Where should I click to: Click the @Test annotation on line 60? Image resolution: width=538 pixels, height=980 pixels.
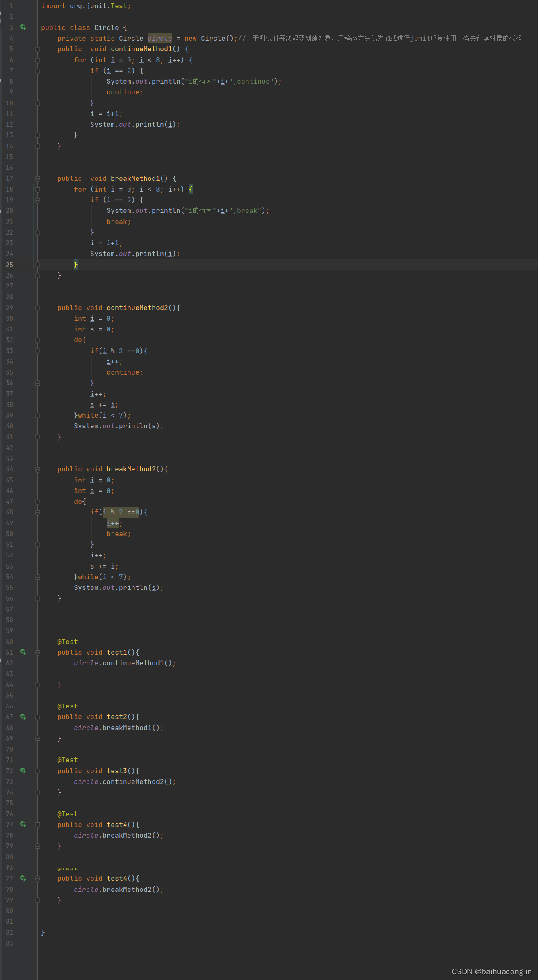pos(68,642)
